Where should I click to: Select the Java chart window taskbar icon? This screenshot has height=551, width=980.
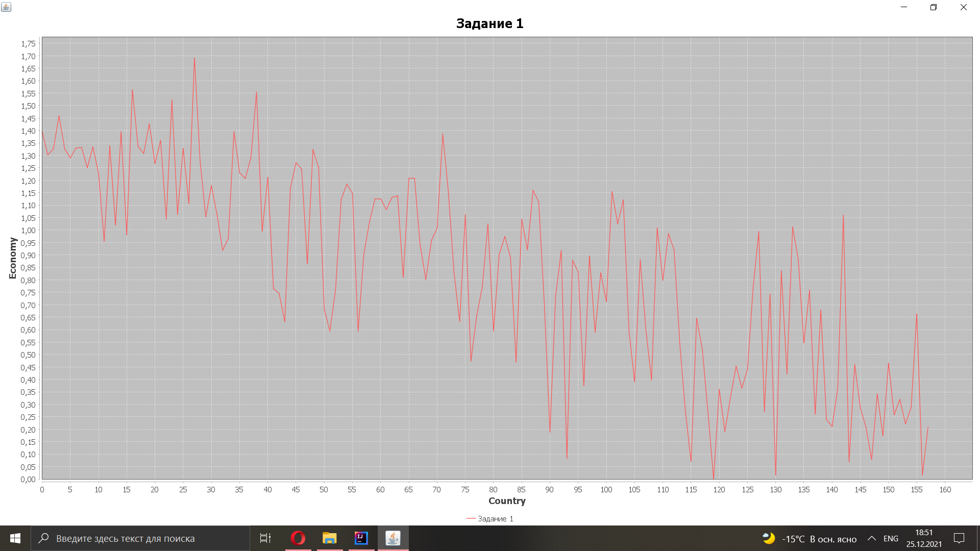click(393, 538)
